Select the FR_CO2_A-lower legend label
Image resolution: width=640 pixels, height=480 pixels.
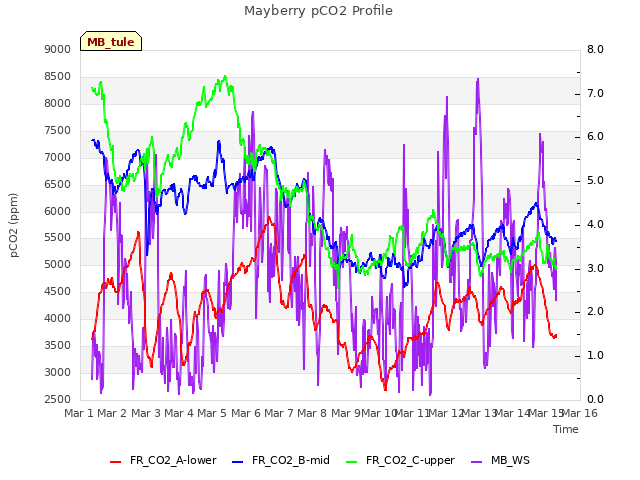[173, 460]
